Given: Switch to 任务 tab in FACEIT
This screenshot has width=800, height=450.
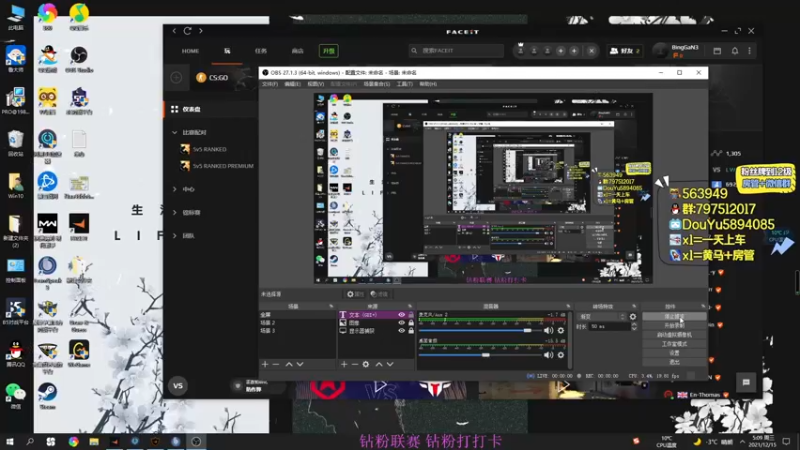Looking at the screenshot, I should click(x=261, y=51).
